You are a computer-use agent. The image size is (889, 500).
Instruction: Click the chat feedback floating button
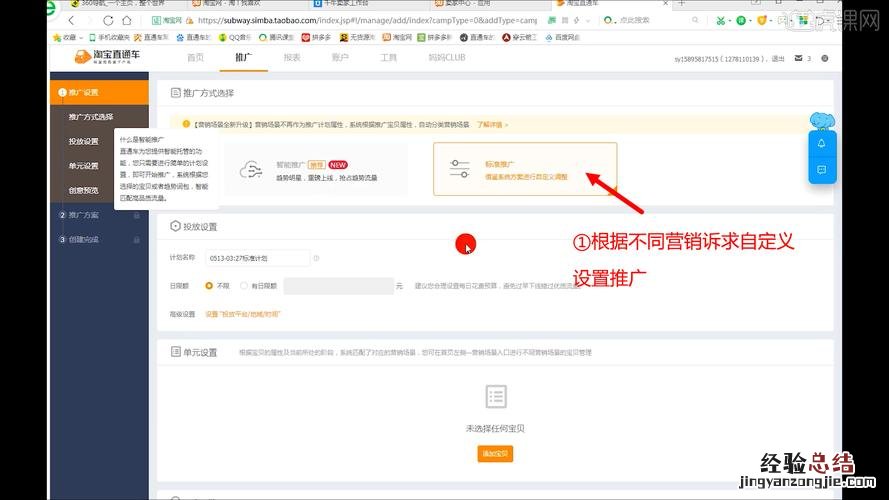click(822, 170)
